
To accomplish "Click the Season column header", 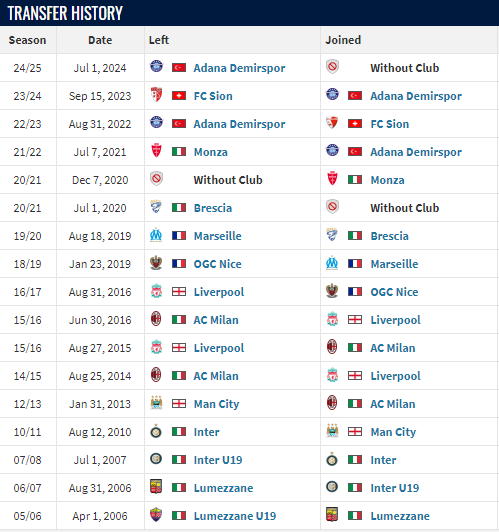I will tap(27, 40).
